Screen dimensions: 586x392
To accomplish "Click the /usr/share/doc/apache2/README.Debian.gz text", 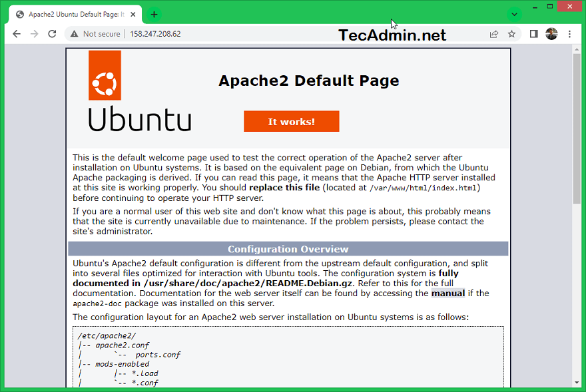I will pyautogui.click(x=248, y=284).
